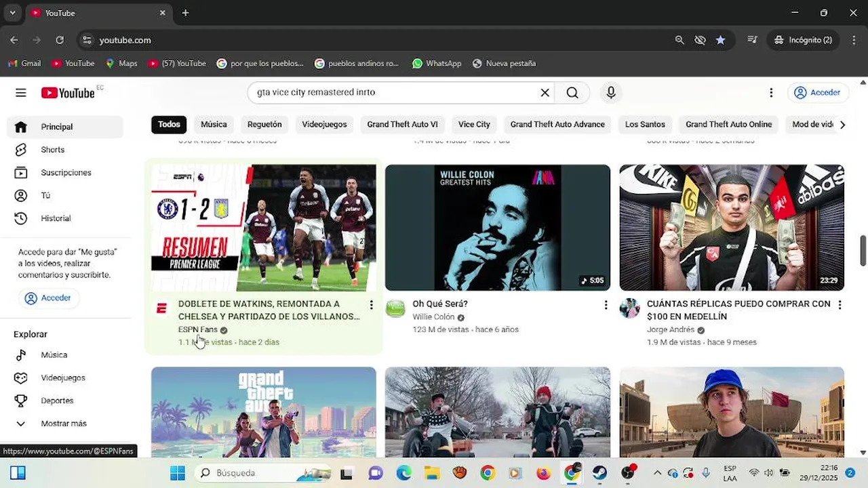Select the Reguetón filter chip
The height and width of the screenshot is (488, 868).
[264, 125]
